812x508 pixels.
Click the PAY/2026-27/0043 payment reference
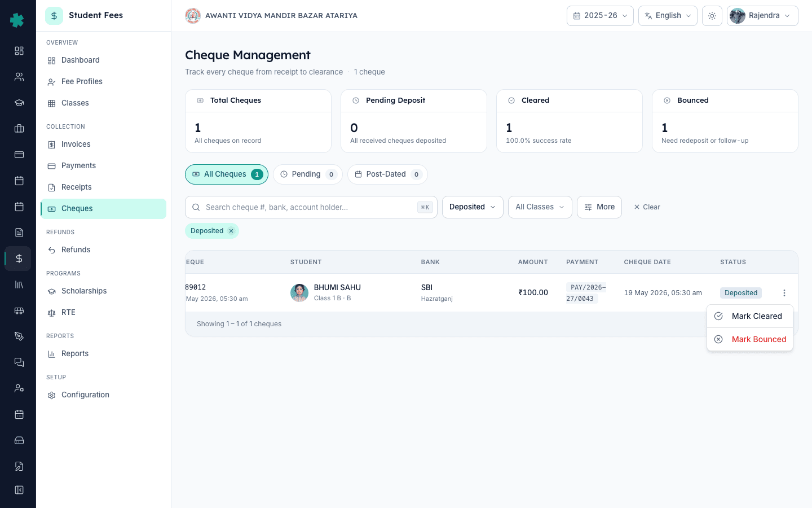[586, 293]
